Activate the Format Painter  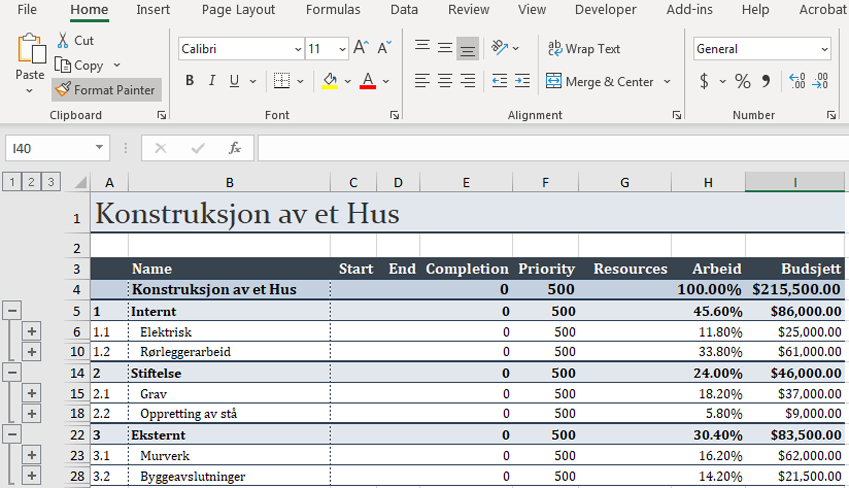click(x=107, y=90)
